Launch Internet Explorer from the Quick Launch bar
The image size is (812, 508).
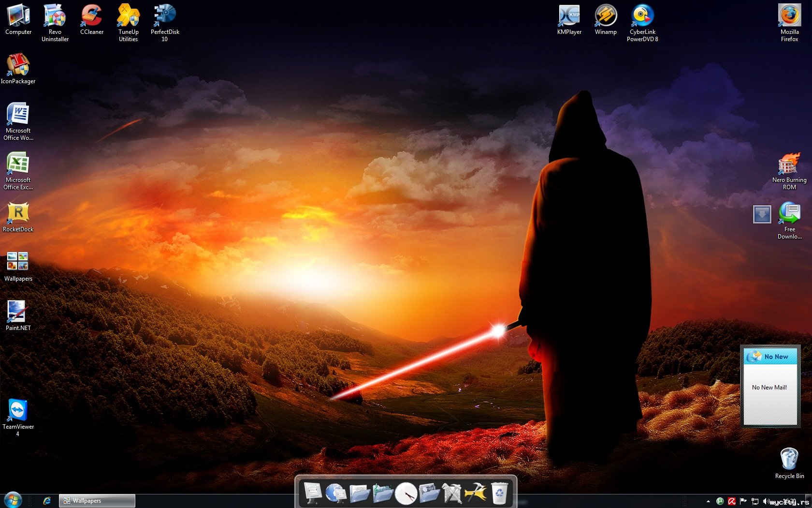(x=47, y=501)
